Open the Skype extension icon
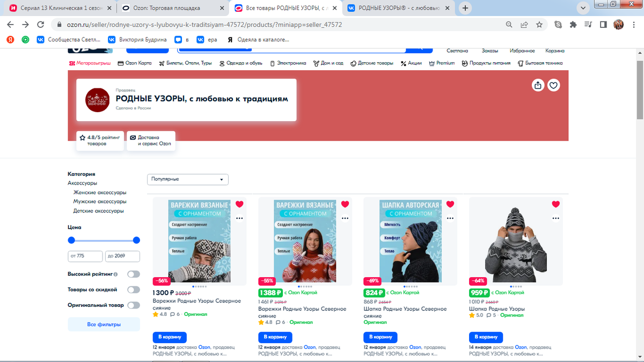This screenshot has height=362, width=644. (x=558, y=25)
